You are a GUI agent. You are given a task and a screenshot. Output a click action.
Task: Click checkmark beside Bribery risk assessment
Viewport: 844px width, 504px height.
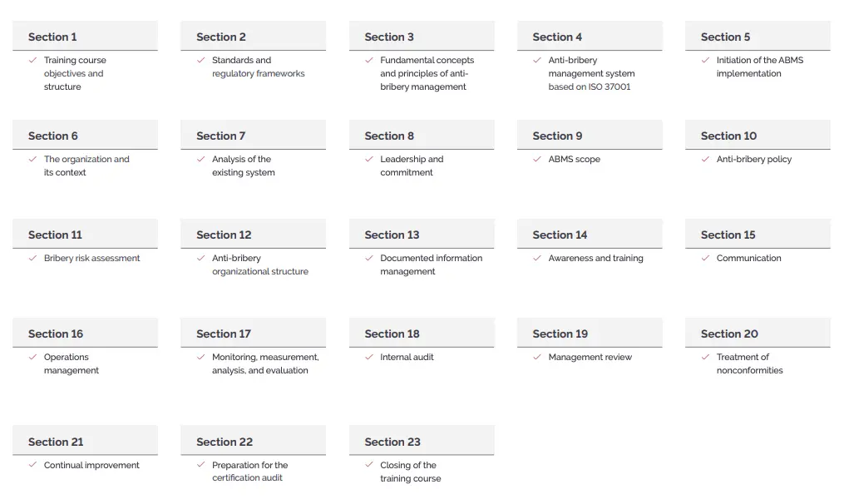pos(32,259)
